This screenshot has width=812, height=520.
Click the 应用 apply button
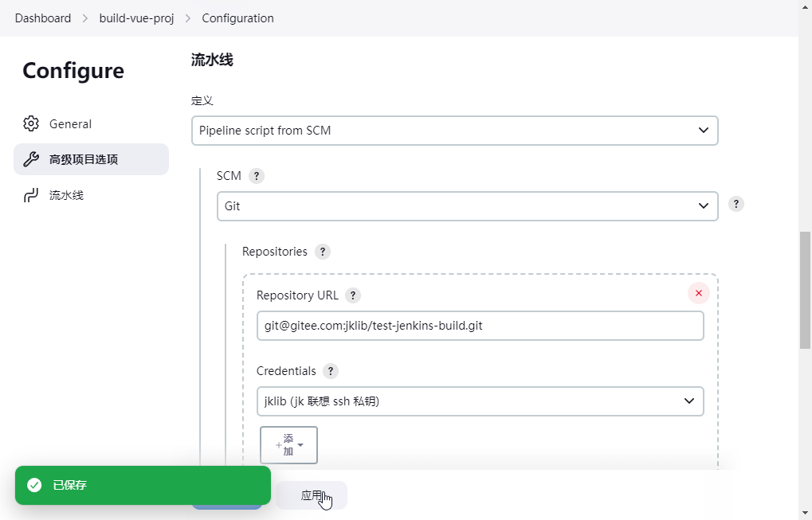312,495
